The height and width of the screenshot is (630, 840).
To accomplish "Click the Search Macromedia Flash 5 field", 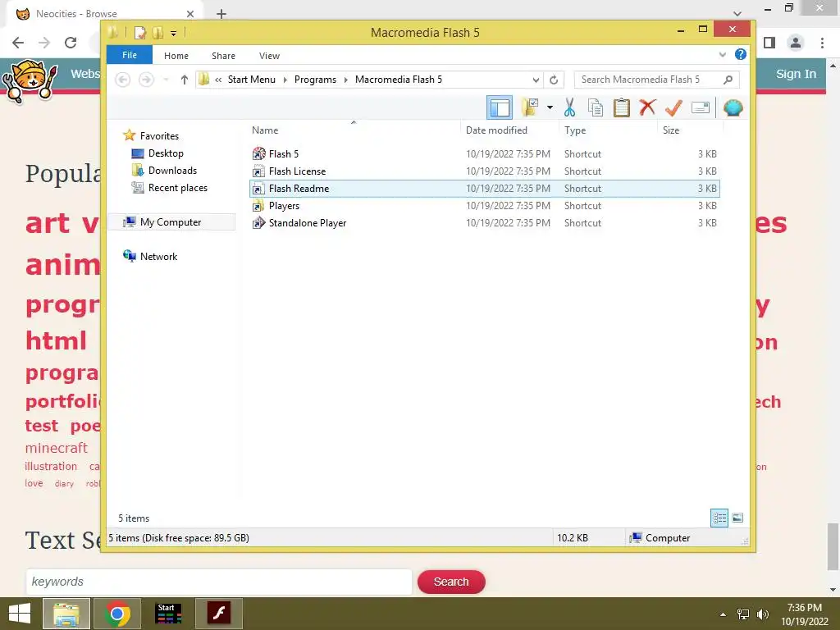I will 647,80.
